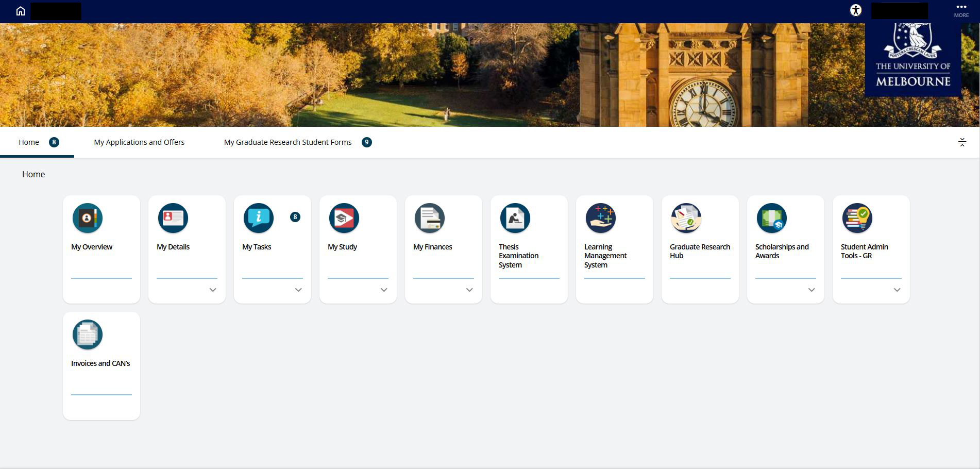Screen dimensions: 980x469
Task: Open the Learning Management System icon
Action: (x=601, y=218)
